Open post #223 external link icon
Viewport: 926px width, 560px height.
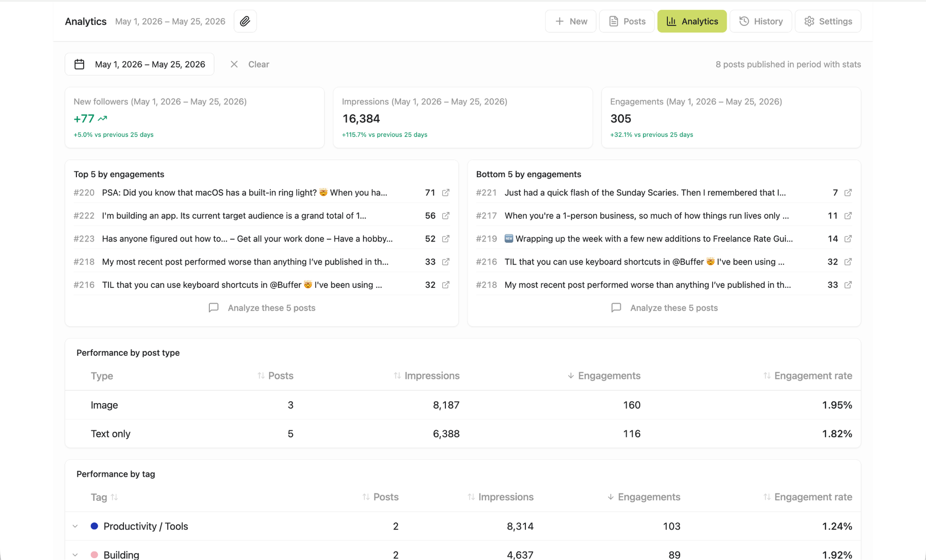coord(445,239)
